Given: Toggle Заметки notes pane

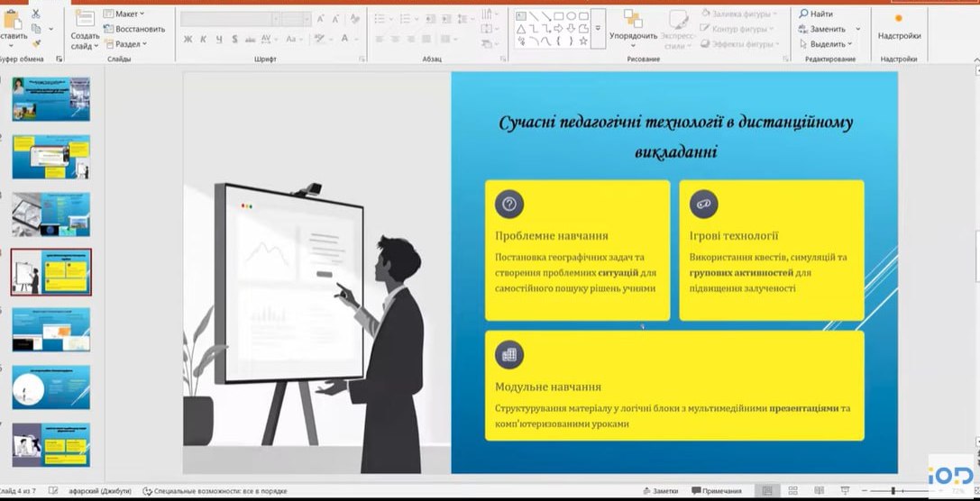Looking at the screenshot, I should [x=661, y=491].
